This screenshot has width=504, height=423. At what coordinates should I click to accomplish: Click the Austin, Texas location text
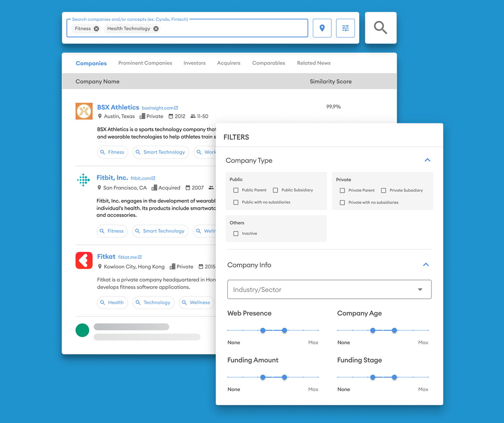pyautogui.click(x=119, y=116)
